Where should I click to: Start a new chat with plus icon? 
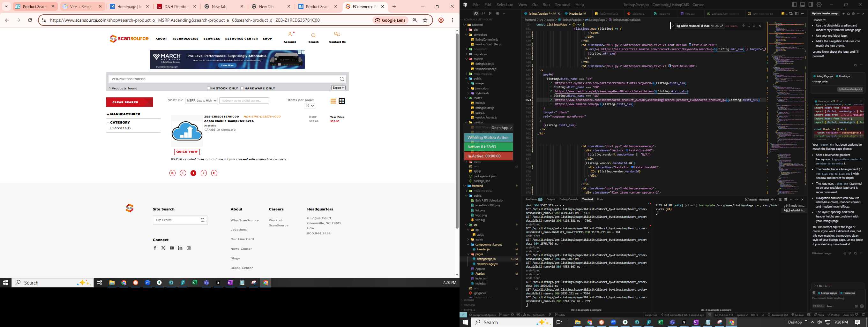pyautogui.click(x=844, y=14)
